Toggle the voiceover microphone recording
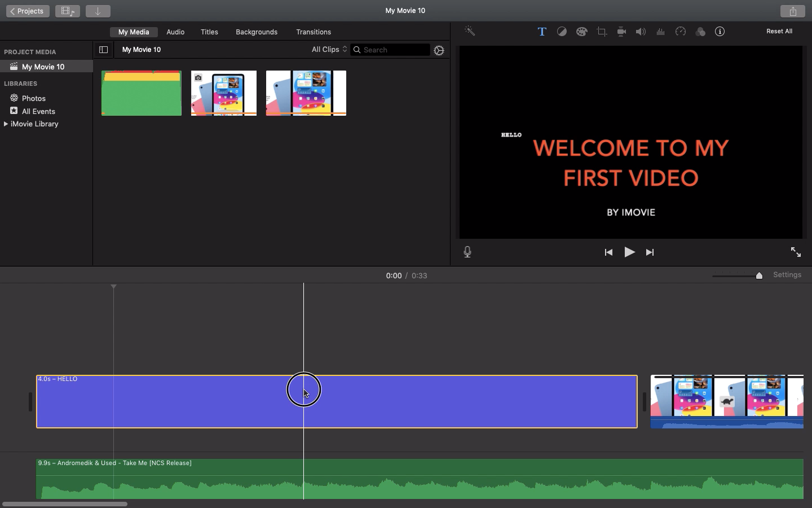Viewport: 812px width, 508px height. point(467,252)
